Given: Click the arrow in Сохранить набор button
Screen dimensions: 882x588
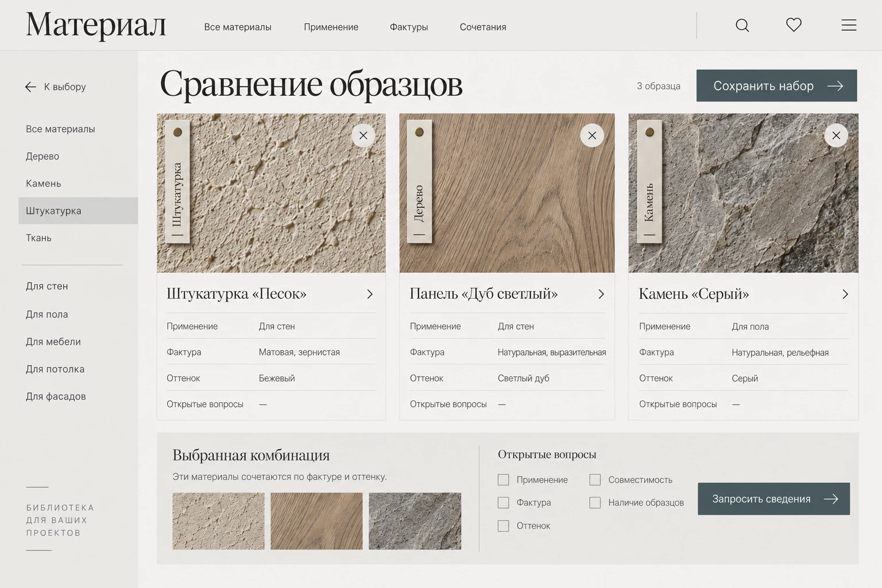Looking at the screenshot, I should pyautogui.click(x=835, y=86).
